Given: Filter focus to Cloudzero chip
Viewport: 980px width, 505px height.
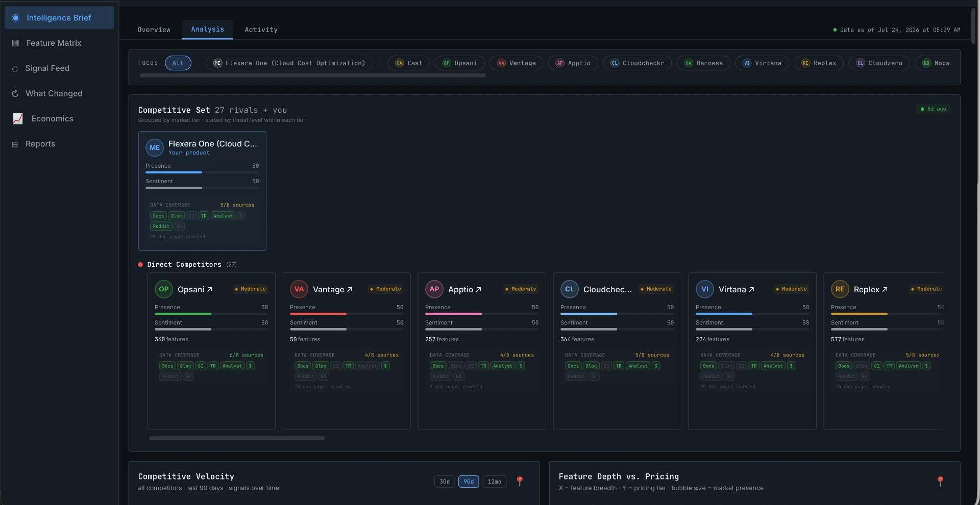Looking at the screenshot, I should coord(879,63).
